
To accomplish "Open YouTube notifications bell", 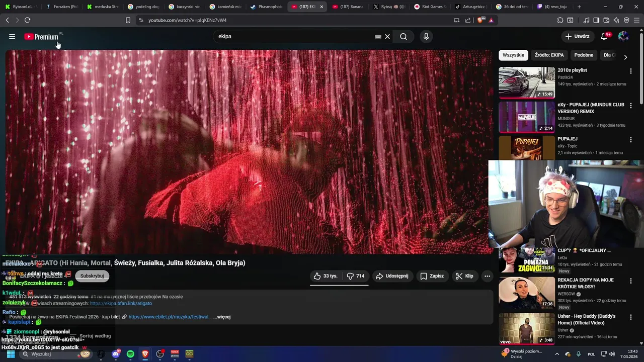I will [x=605, y=36].
